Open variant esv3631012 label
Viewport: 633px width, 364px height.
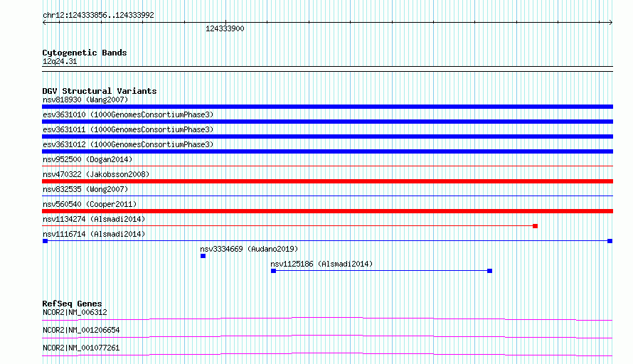[x=128, y=144]
